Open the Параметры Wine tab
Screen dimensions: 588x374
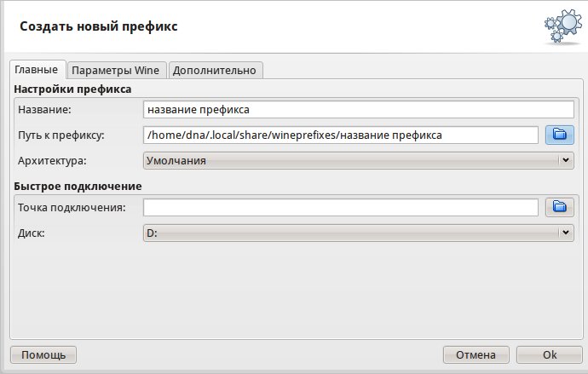click(115, 70)
